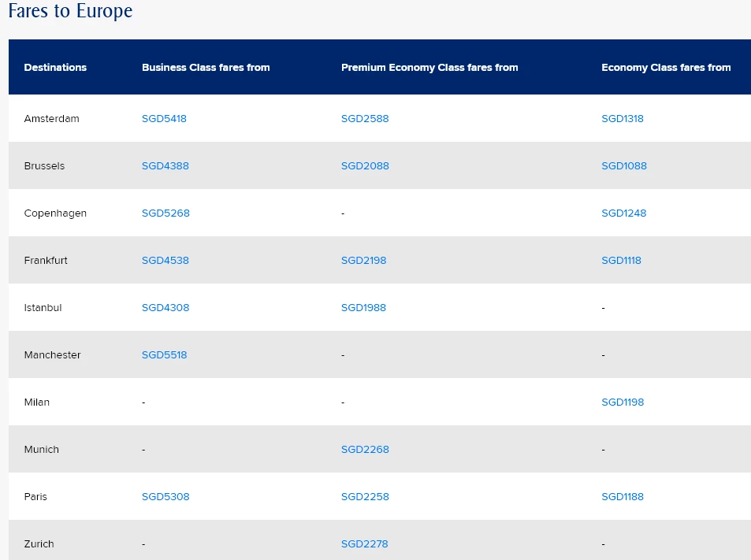Choose Munich Premium Economy fare SGD2268
This screenshot has height=560, width=751.
pos(365,450)
